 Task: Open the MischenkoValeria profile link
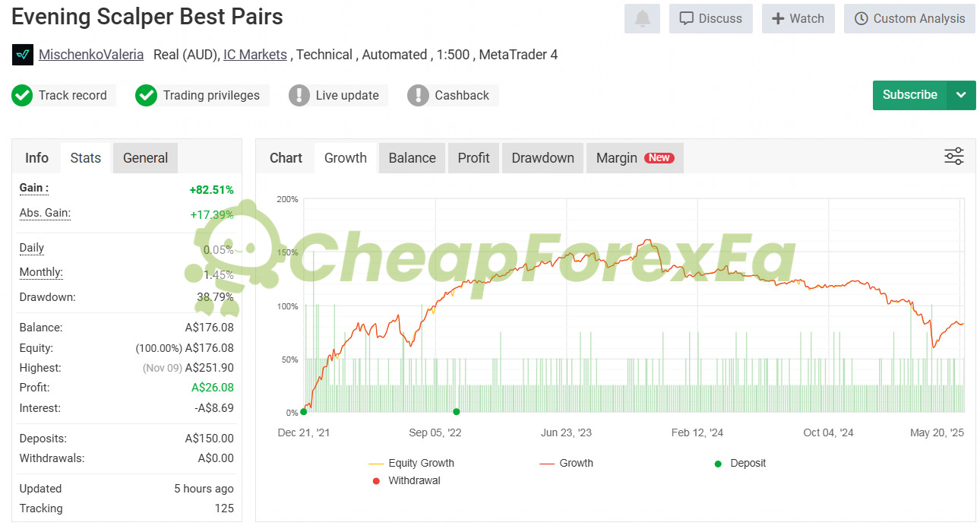91,55
